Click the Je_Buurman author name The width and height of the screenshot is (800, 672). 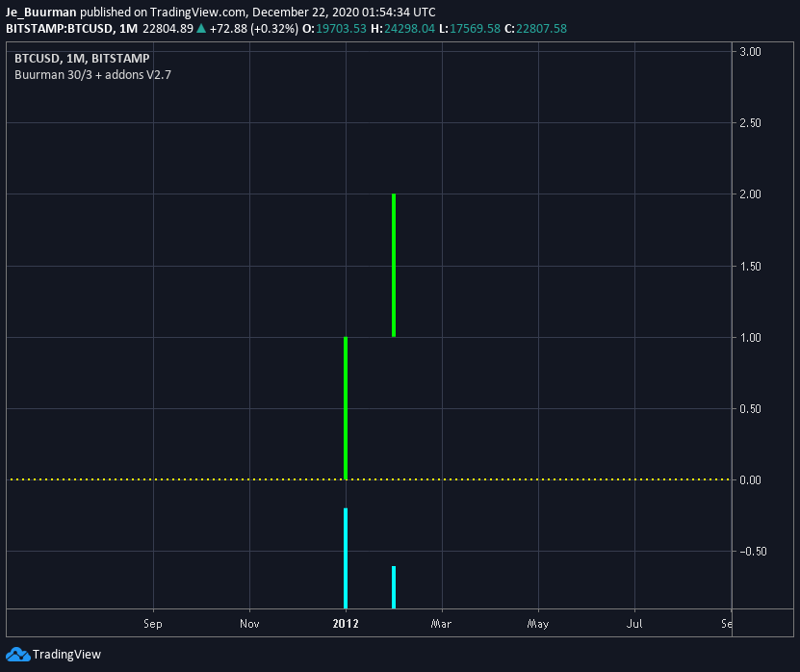(40, 13)
